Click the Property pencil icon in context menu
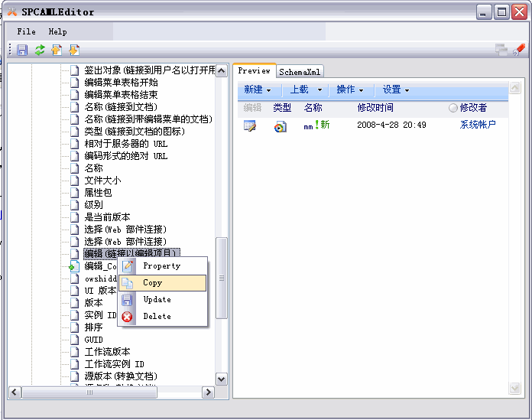Viewport: 532px width, 420px height. click(127, 266)
